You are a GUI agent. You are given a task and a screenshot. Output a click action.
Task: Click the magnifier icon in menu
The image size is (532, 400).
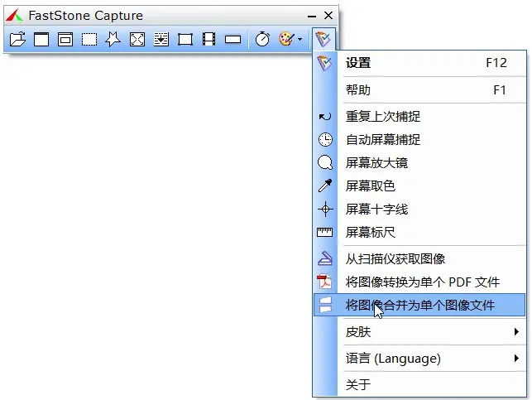point(325,162)
